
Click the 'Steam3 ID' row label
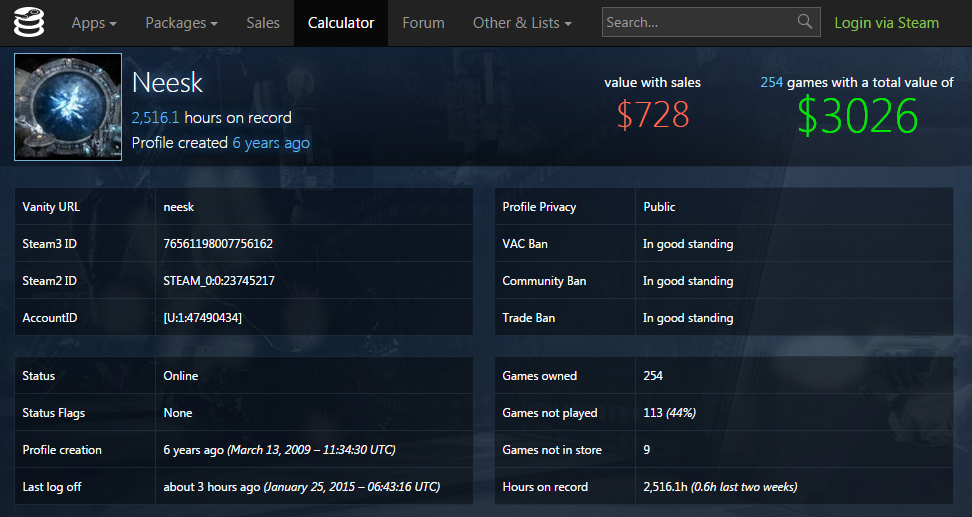pyautogui.click(x=50, y=244)
